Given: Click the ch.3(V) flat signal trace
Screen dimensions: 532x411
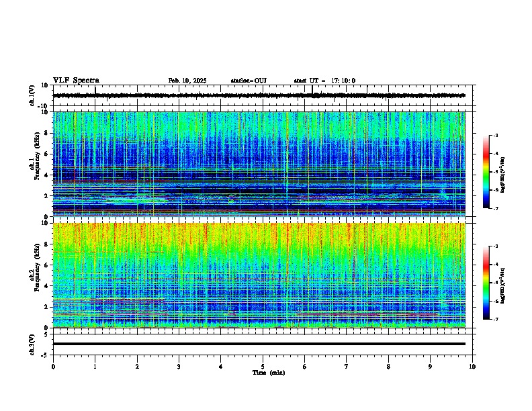Looking at the screenshot, I should tap(259, 344).
